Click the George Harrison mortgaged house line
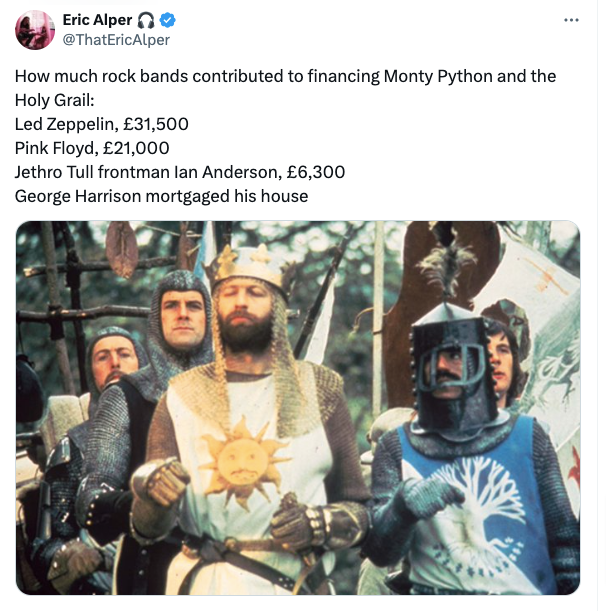The image size is (606, 611). [x=161, y=196]
